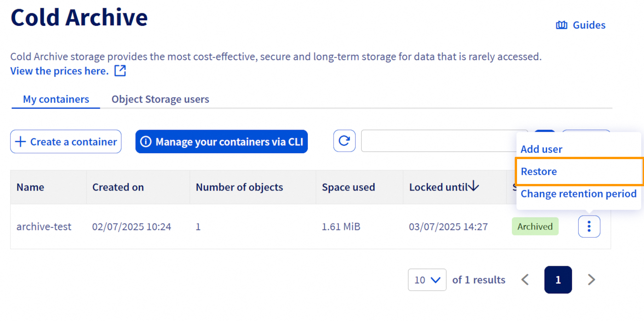Click the Guides book icon
The height and width of the screenshot is (321, 644).
click(x=562, y=24)
